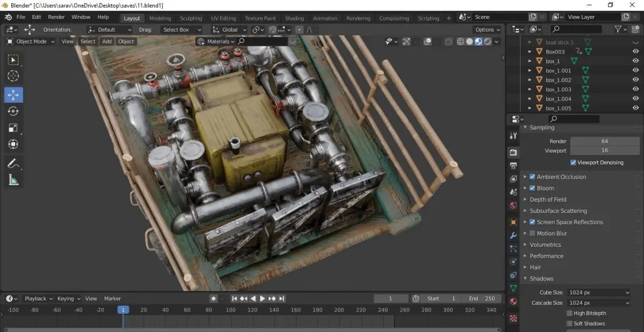Expand the Volumetrics panel
Viewport: 644px width, 332px height.
pos(545,245)
